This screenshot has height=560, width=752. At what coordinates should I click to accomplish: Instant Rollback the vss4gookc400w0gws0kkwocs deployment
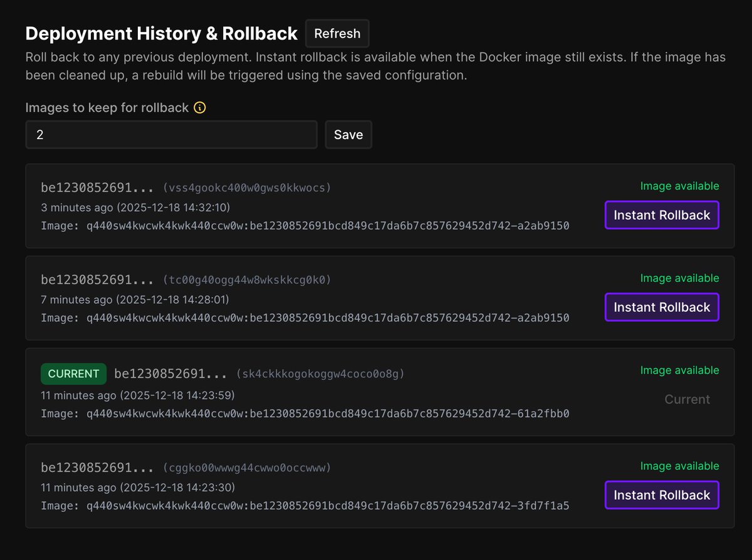pyautogui.click(x=662, y=215)
